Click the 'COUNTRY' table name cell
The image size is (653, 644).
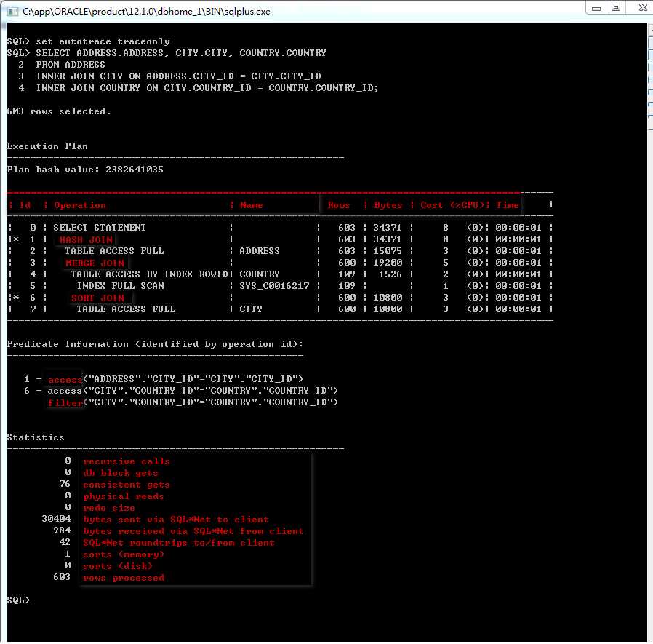click(260, 274)
